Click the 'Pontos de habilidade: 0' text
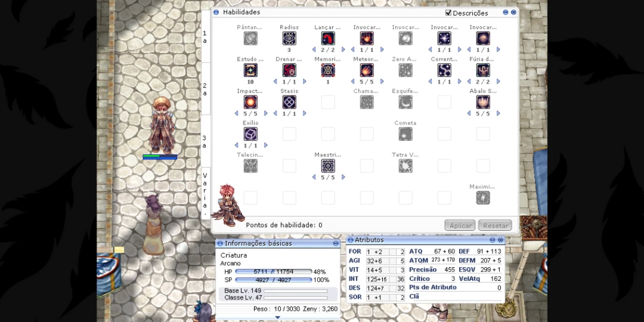 pos(284,225)
